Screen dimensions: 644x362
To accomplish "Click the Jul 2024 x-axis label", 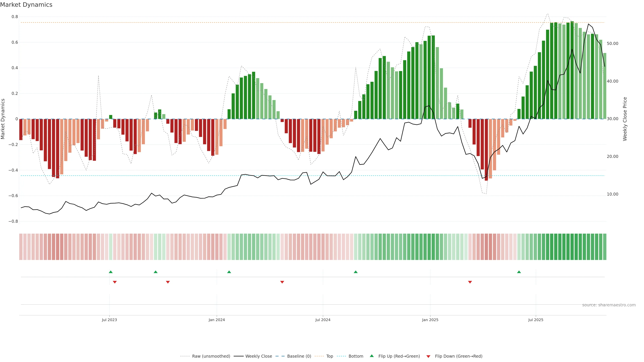I will click(323, 320).
